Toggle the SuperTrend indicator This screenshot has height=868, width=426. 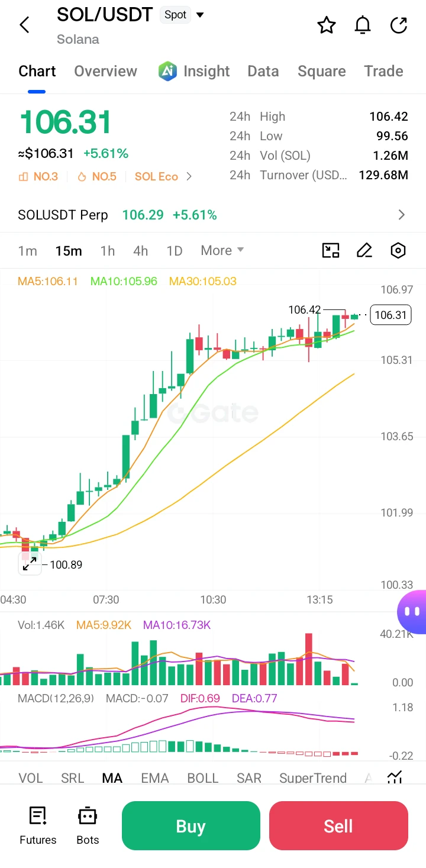pyautogui.click(x=313, y=777)
